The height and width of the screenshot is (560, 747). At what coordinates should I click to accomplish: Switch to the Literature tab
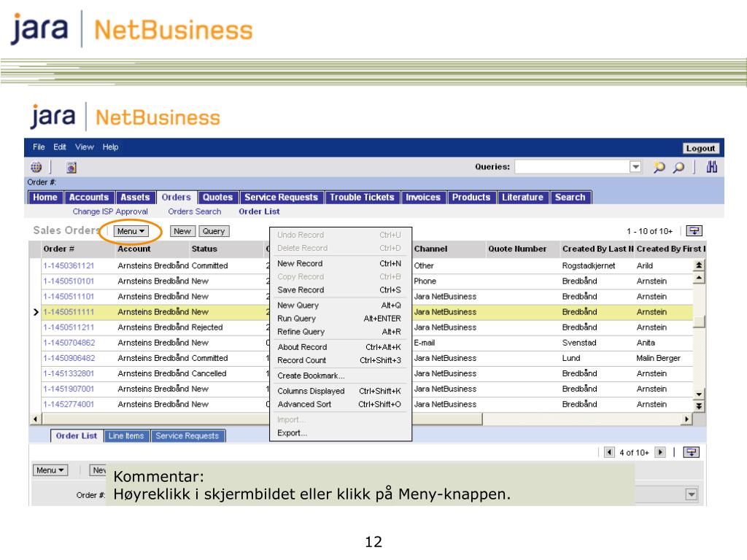[522, 197]
